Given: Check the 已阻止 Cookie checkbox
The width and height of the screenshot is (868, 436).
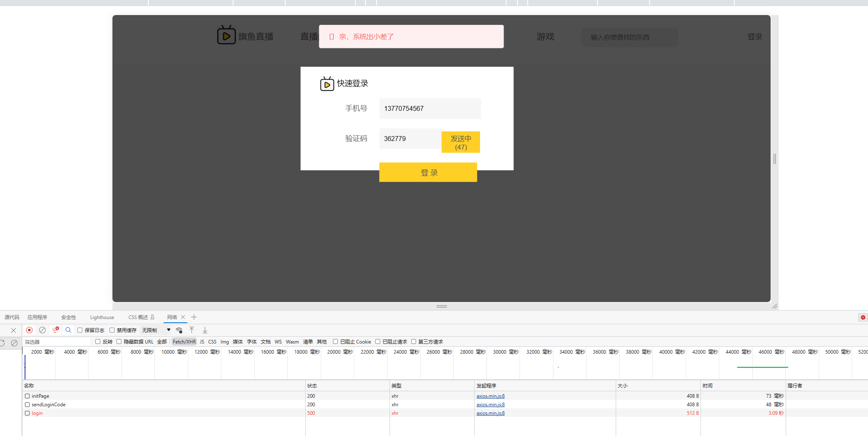Looking at the screenshot, I should click(x=335, y=341).
